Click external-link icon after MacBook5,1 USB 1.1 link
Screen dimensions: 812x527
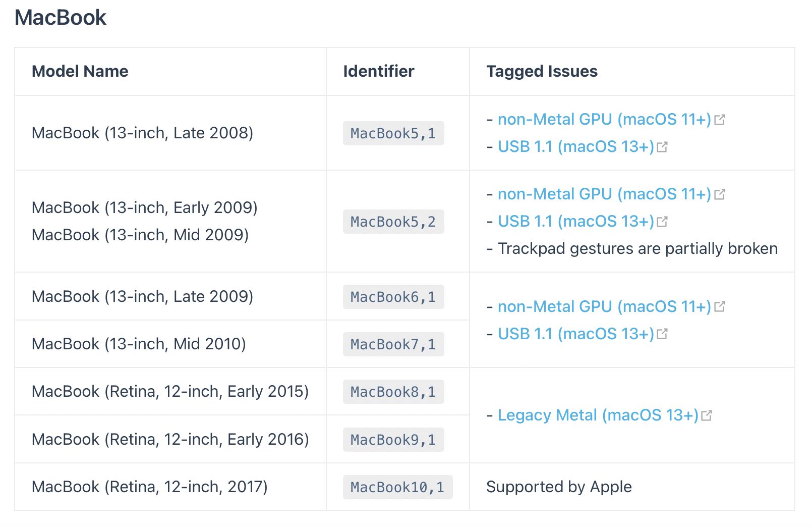(662, 147)
